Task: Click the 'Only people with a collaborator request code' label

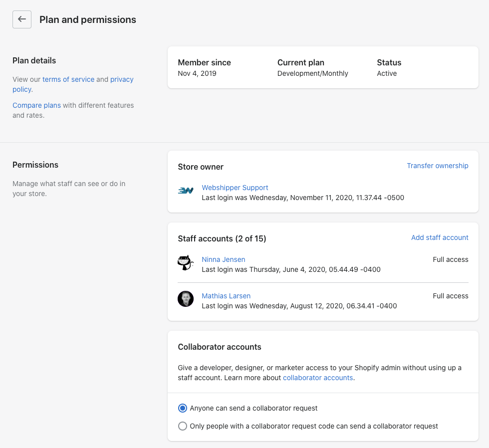Action: click(x=313, y=426)
